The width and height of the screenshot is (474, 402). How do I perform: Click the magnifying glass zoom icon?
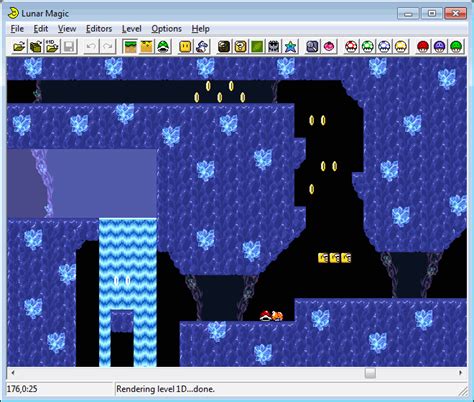click(312, 46)
